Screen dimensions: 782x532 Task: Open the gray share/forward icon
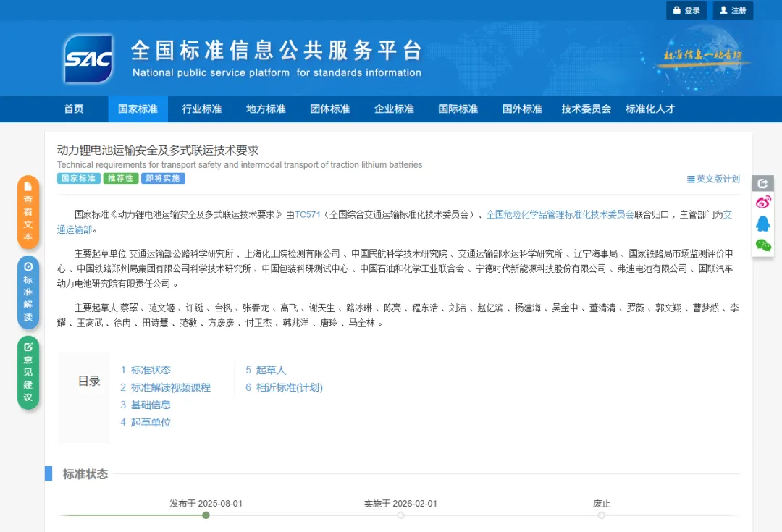763,183
